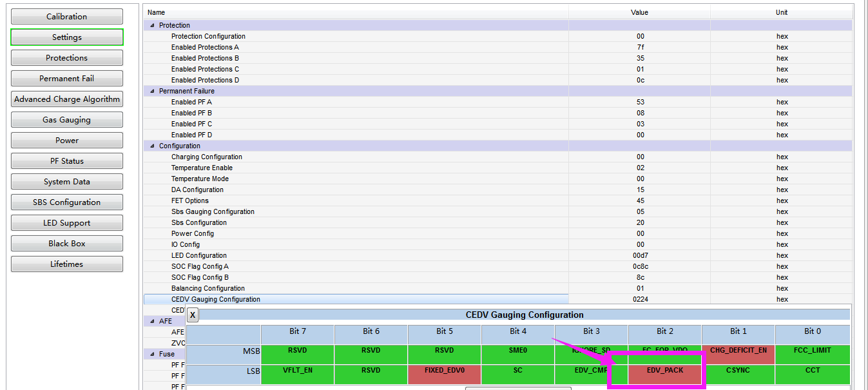Edit the FET Options value field
The width and height of the screenshot is (868, 390).
[x=640, y=200]
